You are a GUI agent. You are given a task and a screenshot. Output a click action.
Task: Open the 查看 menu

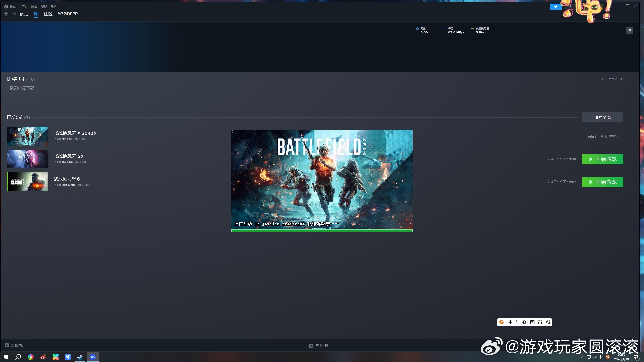pos(25,6)
